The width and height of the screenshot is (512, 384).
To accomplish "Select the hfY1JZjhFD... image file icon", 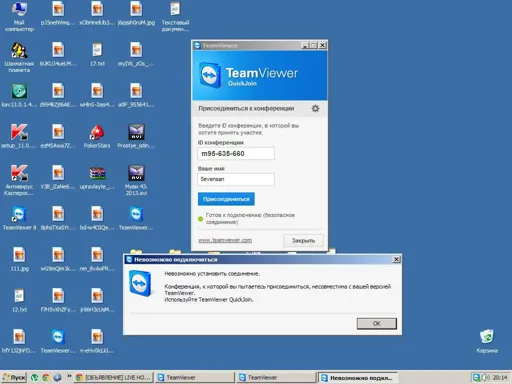I will [19, 341].
